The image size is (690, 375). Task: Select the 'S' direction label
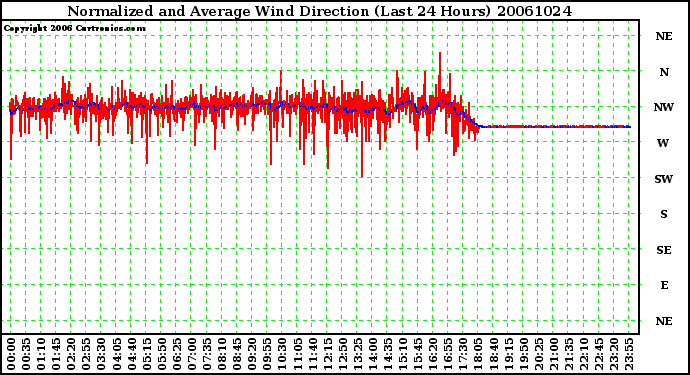(x=664, y=214)
